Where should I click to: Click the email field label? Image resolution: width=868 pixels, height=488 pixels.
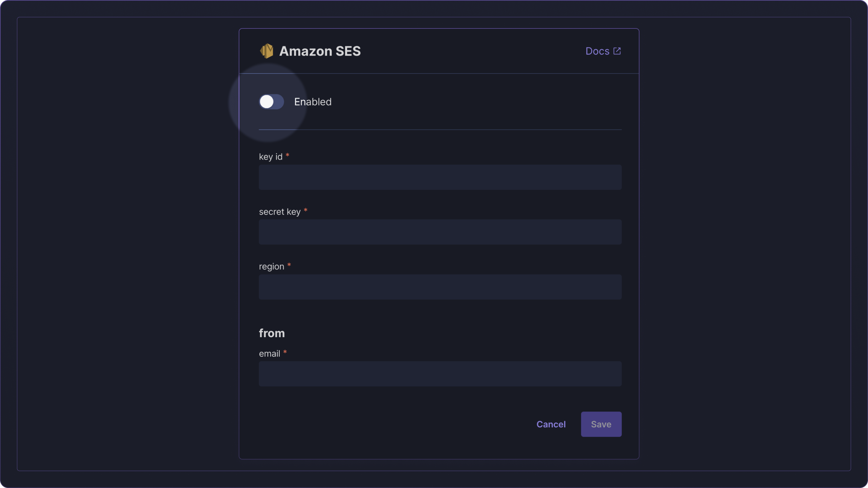(269, 353)
